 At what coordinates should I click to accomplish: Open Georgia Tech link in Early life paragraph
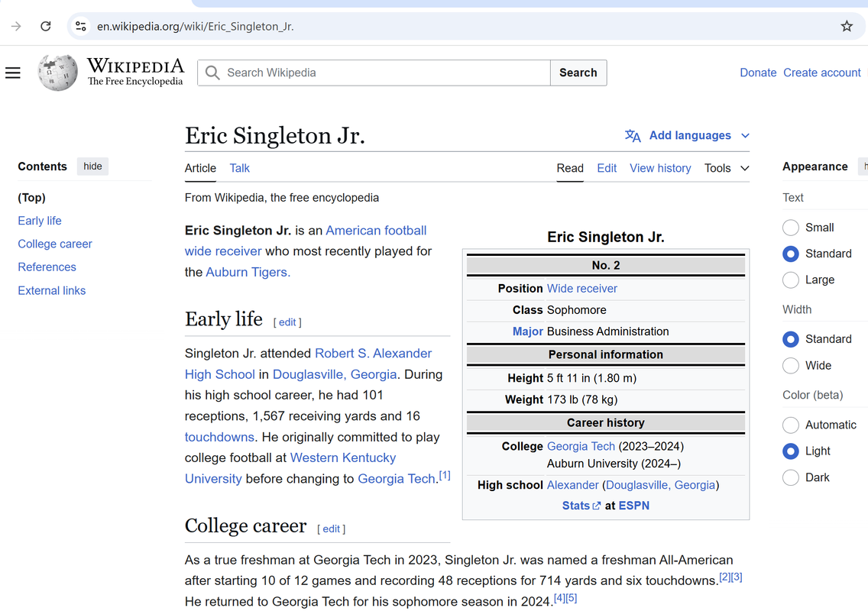point(397,479)
